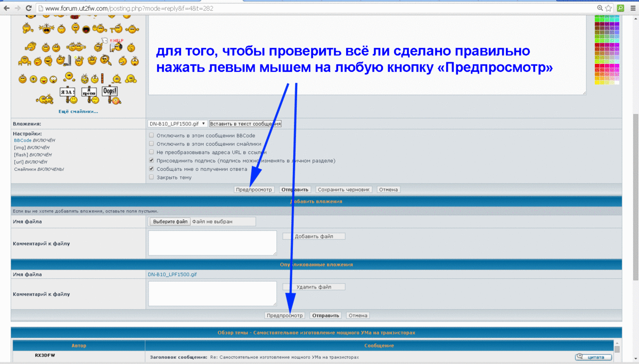639x364 pixels.
Task: Pick the white swatch in the color palette
Action: point(617,82)
